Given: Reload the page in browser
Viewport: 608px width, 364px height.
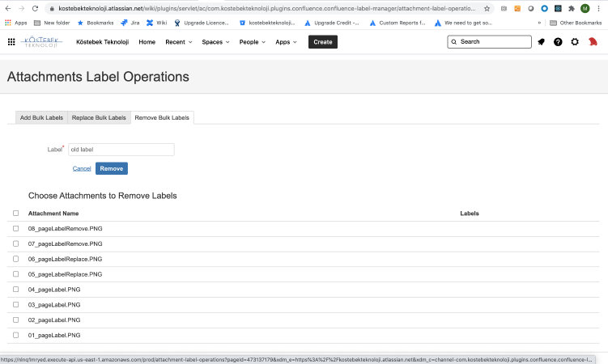Looking at the screenshot, I should pos(36,8).
